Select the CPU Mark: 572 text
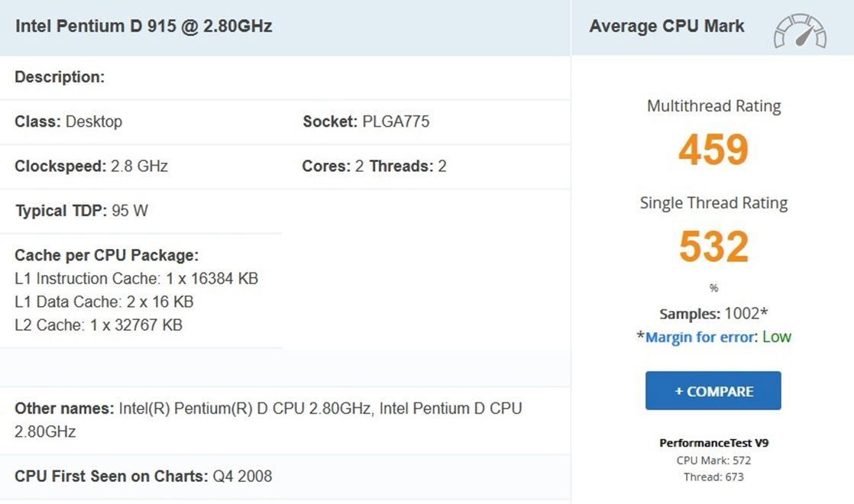The image size is (854, 504). [713, 460]
